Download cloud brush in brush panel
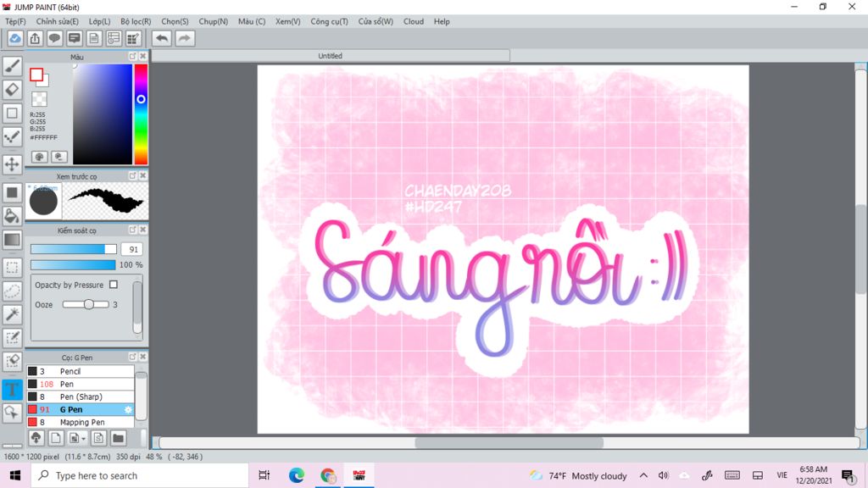This screenshot has width=868, height=488. point(36,438)
